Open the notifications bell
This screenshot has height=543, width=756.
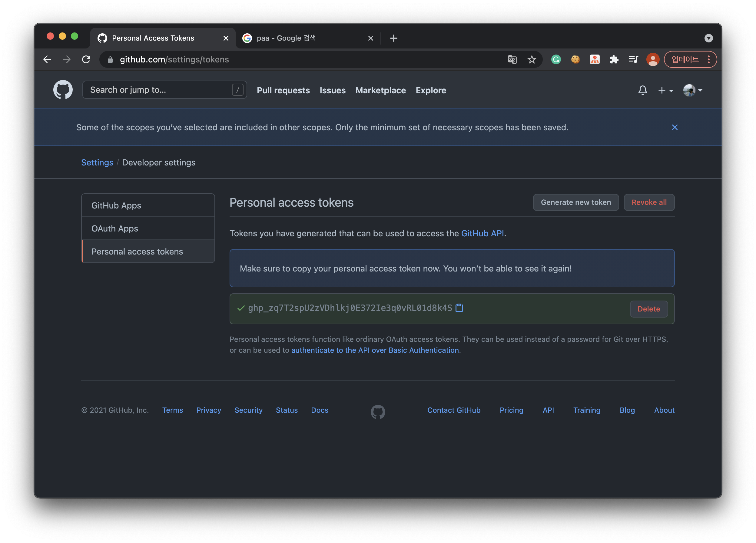[642, 90]
